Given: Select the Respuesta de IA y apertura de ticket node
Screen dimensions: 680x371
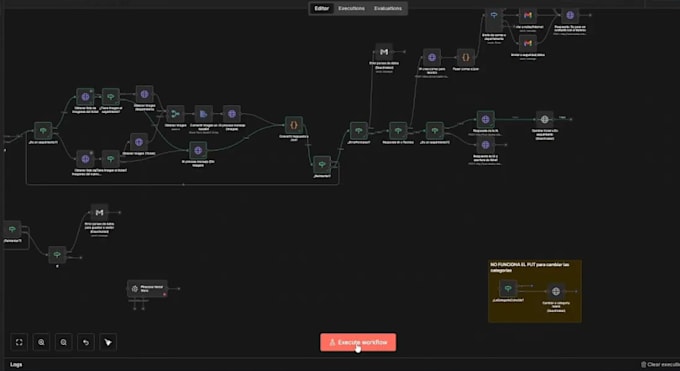Looking at the screenshot, I should (485, 145).
